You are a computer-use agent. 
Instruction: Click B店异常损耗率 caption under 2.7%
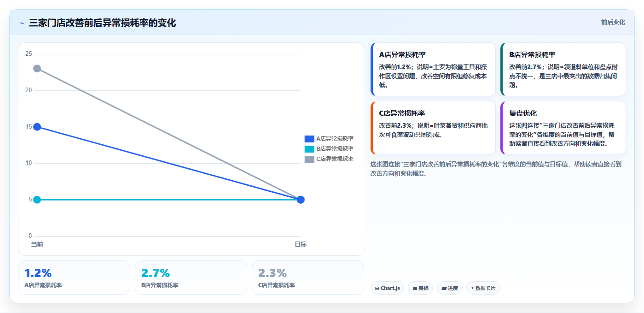pyautogui.click(x=160, y=285)
